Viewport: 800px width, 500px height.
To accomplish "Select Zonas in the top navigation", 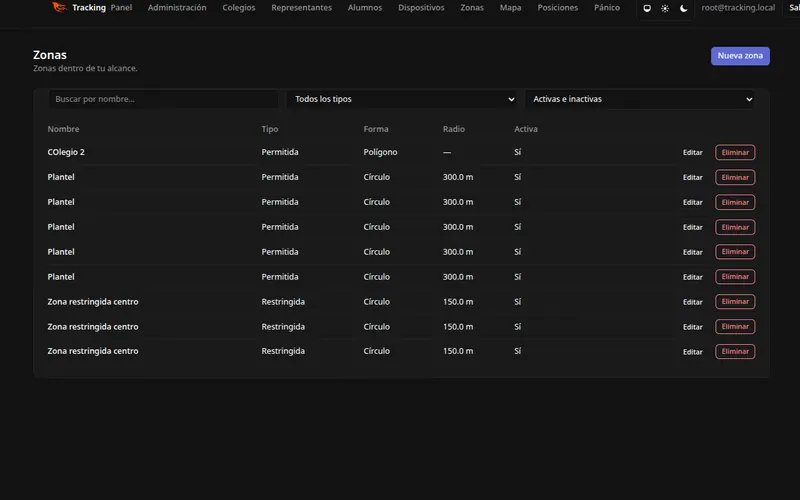I will [472, 8].
